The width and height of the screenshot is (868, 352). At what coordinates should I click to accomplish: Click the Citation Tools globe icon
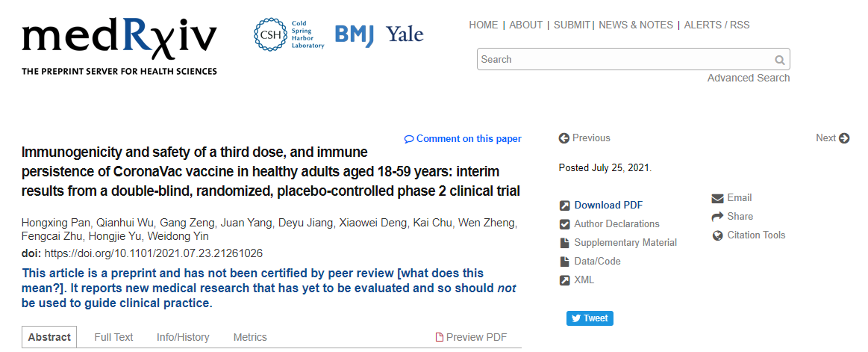[x=717, y=235]
